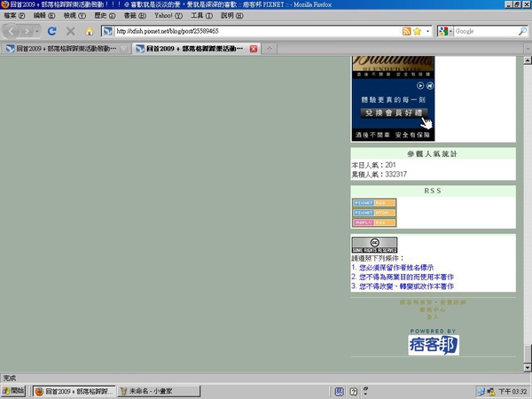Click the language bar IME icon
Screen dimensions: 532x399
click(x=339, y=392)
